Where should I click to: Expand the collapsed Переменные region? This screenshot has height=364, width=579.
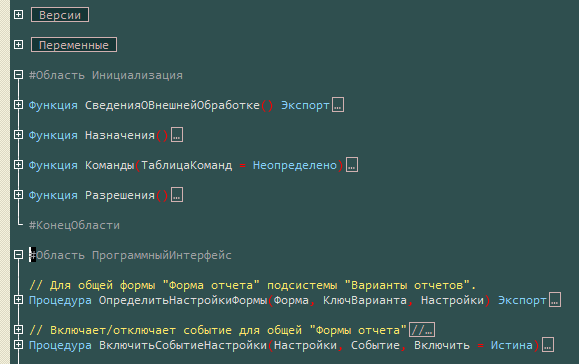(x=18, y=45)
